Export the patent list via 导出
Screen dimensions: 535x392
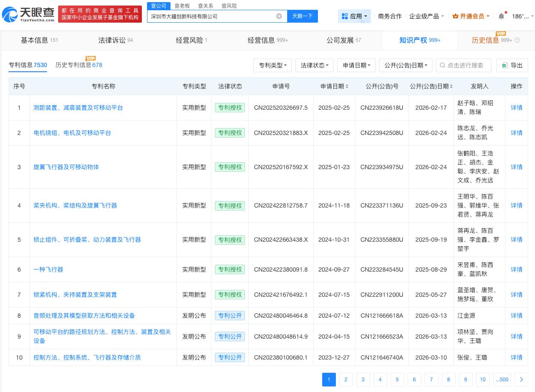click(512, 65)
